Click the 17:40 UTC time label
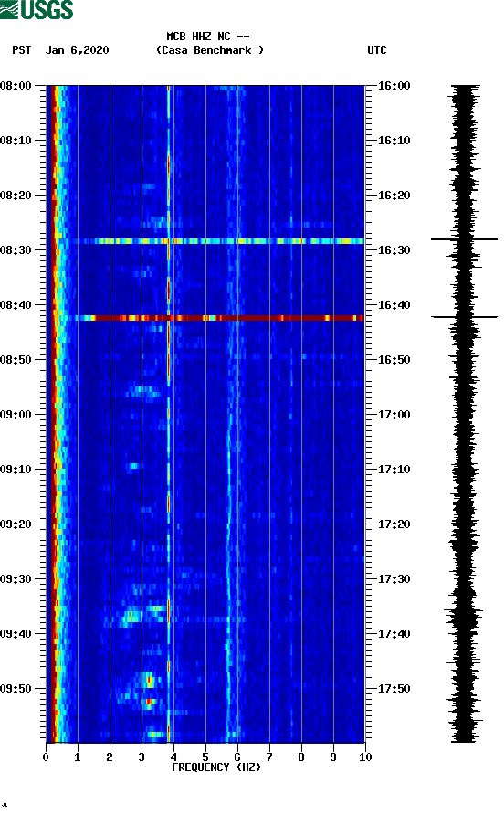The height and width of the screenshot is (815, 504). [394, 633]
